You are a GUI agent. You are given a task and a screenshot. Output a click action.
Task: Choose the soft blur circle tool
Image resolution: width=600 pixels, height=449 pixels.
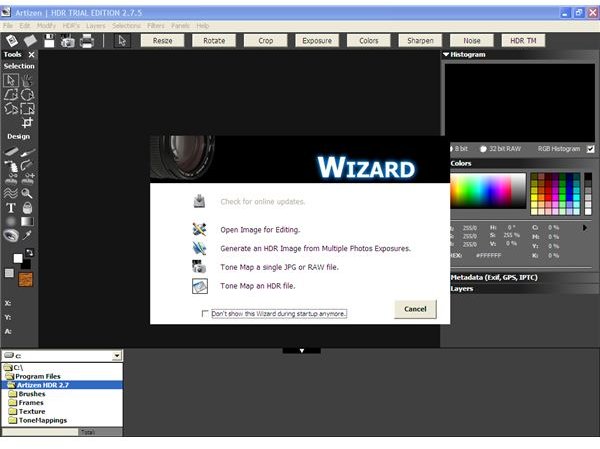tap(11, 221)
